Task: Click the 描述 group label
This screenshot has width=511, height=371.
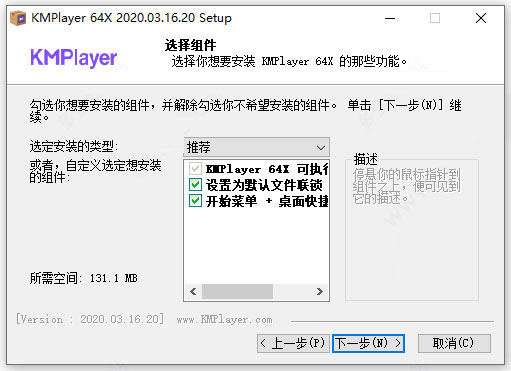Action: tap(366, 159)
